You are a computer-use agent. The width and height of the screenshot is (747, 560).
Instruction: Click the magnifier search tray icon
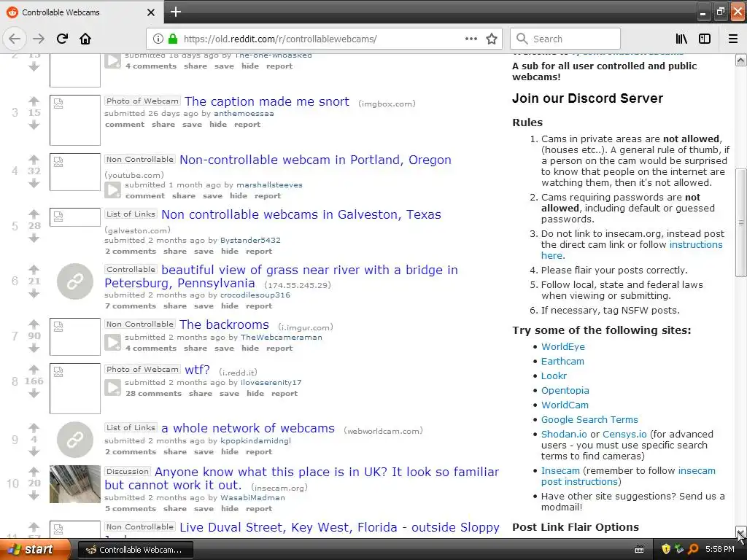(x=693, y=549)
